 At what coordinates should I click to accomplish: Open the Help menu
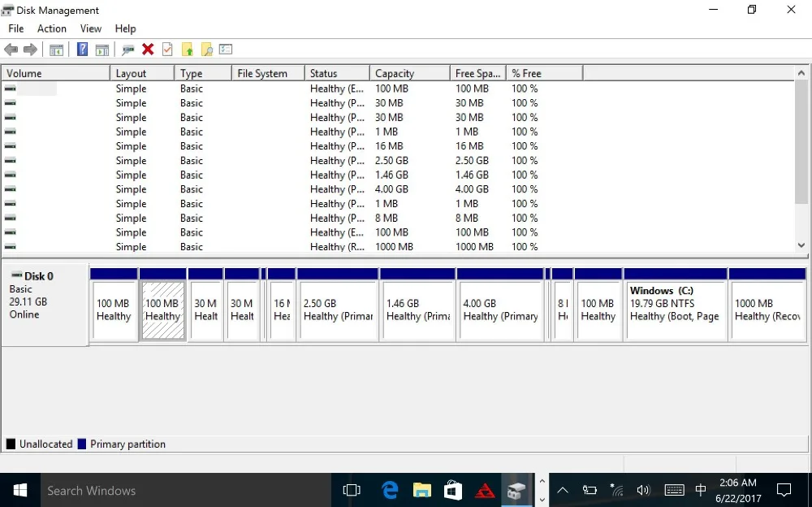(x=125, y=28)
